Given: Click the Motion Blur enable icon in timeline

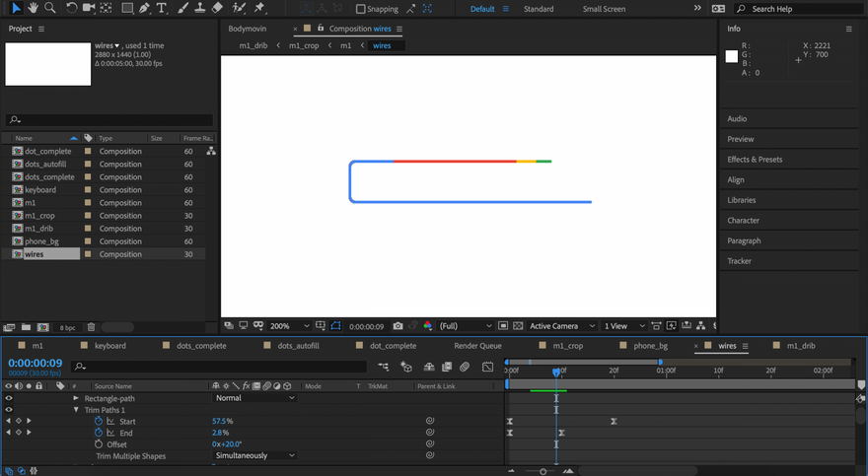Looking at the screenshot, I should coord(465,367).
